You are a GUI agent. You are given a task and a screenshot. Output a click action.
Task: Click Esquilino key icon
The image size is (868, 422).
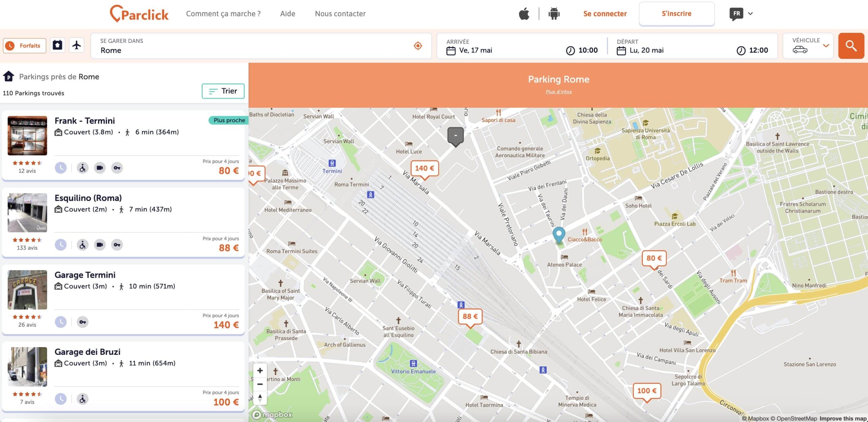pyautogui.click(x=117, y=245)
